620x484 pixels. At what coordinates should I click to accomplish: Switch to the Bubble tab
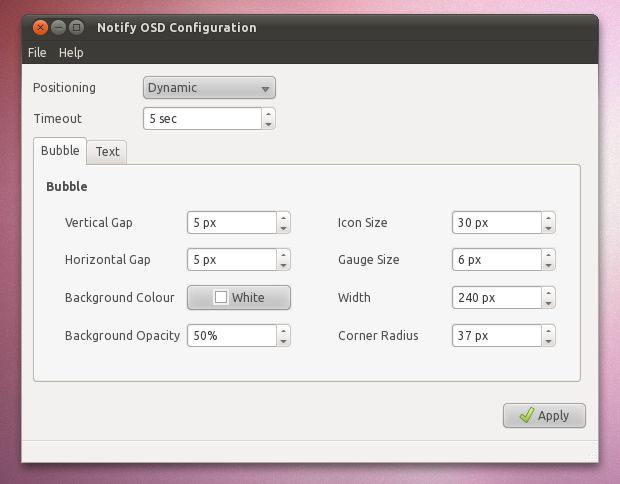tap(60, 151)
